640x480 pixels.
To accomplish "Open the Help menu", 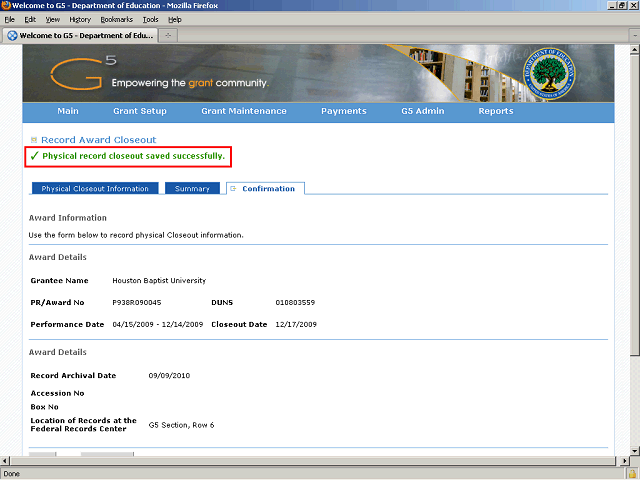I will pos(175,20).
